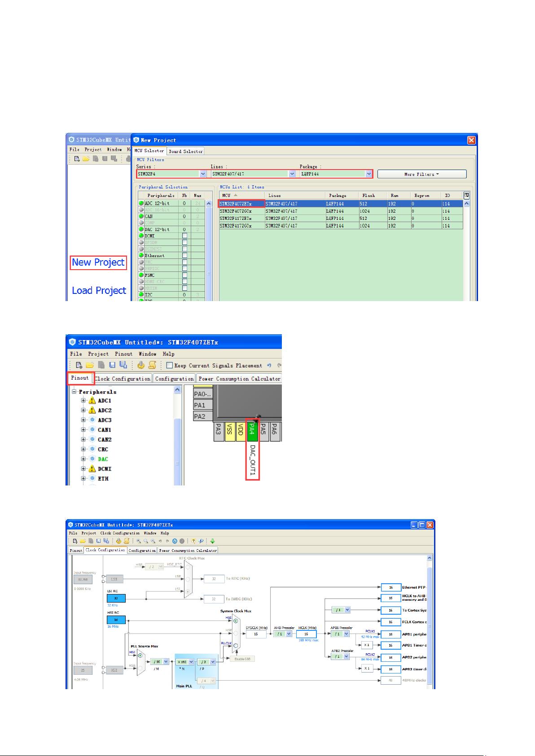
Task: Click the undo arrow beside Keep Current Signals Placement
Action: pos(269,365)
